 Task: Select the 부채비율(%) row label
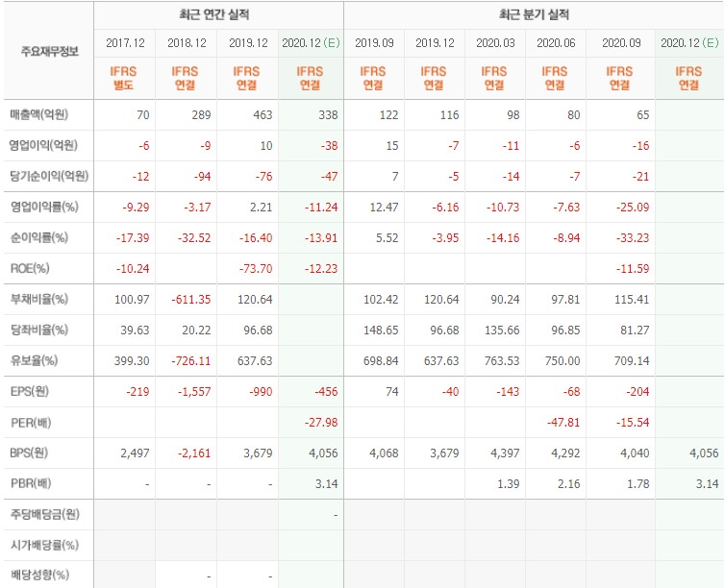(x=39, y=300)
